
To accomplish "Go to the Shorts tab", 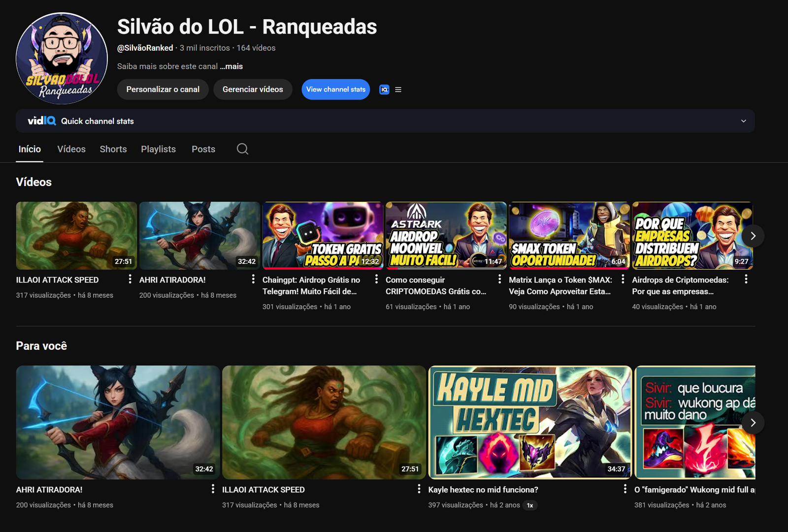I will click(x=113, y=149).
